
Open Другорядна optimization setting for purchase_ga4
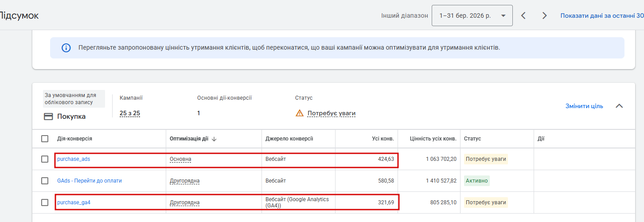184,203
